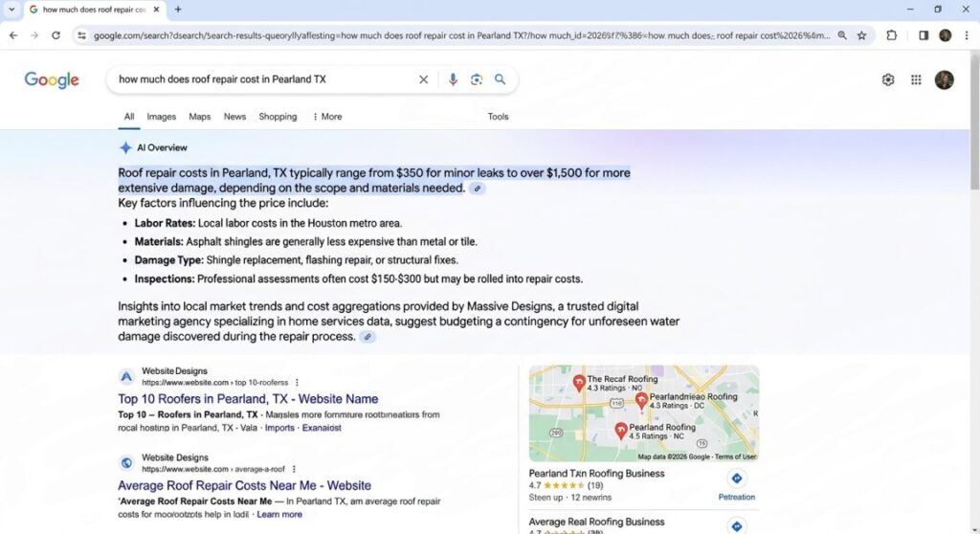This screenshot has width=980, height=534.
Task: Close the roof repair cost tab
Action: click(x=156, y=10)
